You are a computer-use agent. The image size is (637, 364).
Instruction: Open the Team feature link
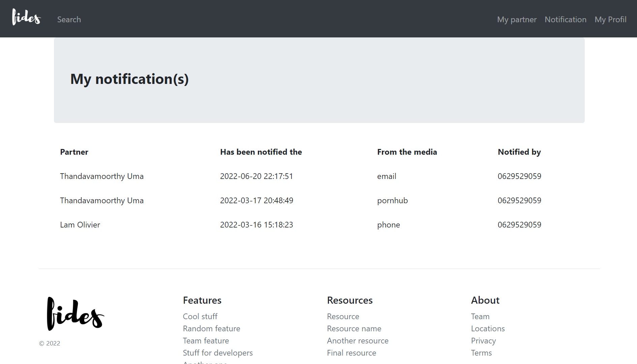[x=206, y=341]
